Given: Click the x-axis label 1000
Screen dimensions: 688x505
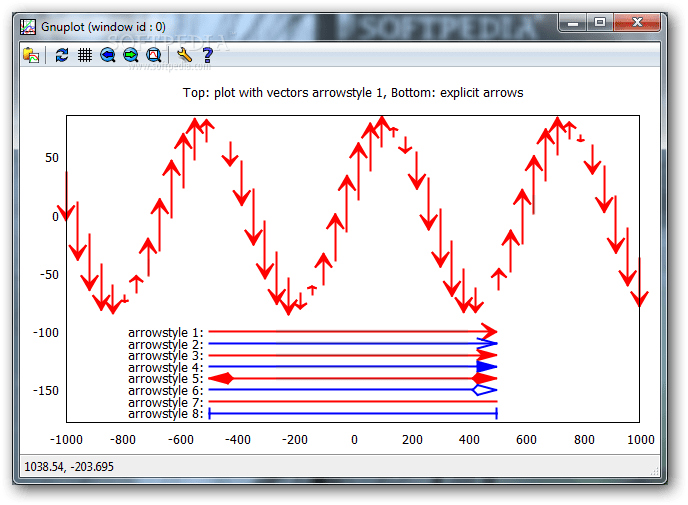Looking at the screenshot, I should pyautogui.click(x=641, y=440).
